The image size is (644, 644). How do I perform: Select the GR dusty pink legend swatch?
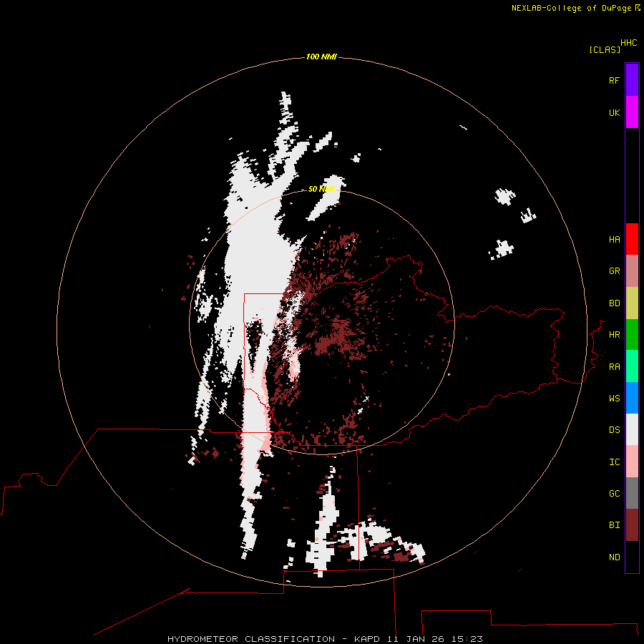coord(632,271)
